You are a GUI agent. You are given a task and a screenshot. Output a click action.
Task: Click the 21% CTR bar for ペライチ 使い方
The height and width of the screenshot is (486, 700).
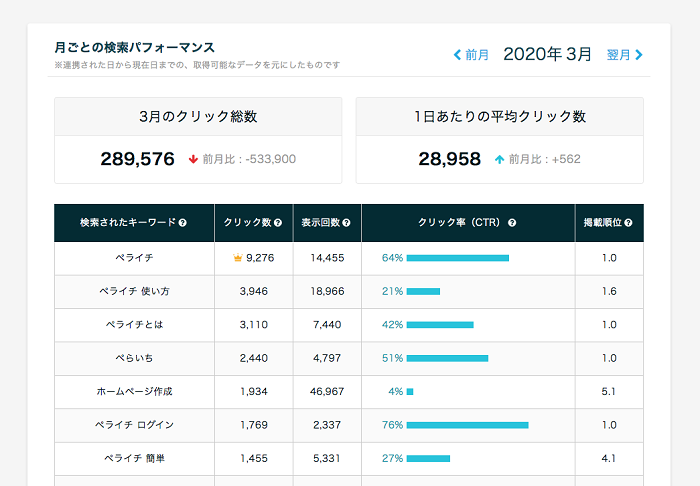pos(423,291)
